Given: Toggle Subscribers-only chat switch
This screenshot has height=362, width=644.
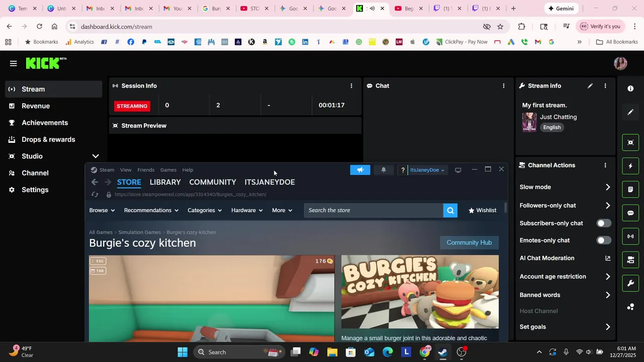Looking at the screenshot, I should 604,223.
